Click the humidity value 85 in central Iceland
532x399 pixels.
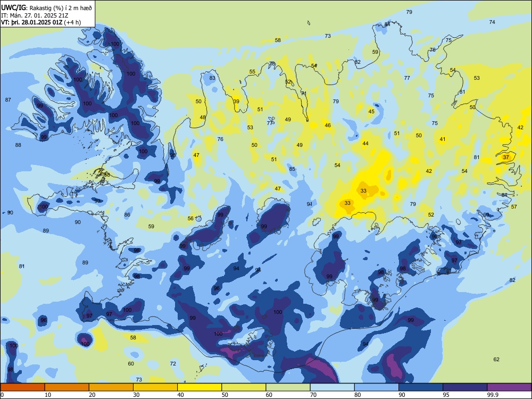[x=292, y=169]
